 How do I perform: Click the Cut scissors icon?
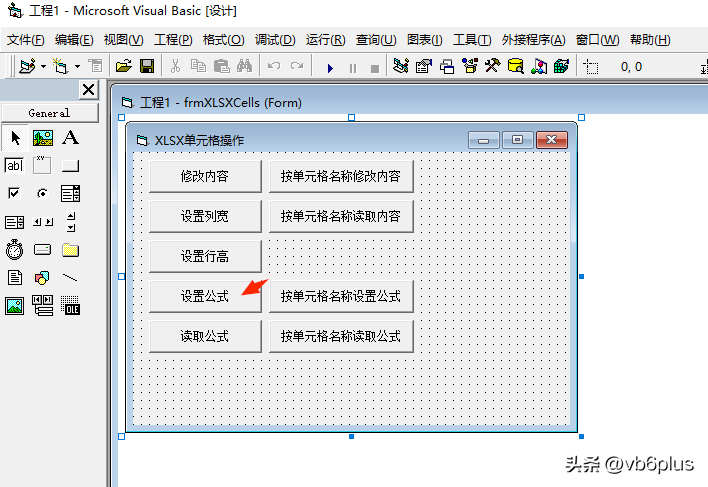pos(175,67)
